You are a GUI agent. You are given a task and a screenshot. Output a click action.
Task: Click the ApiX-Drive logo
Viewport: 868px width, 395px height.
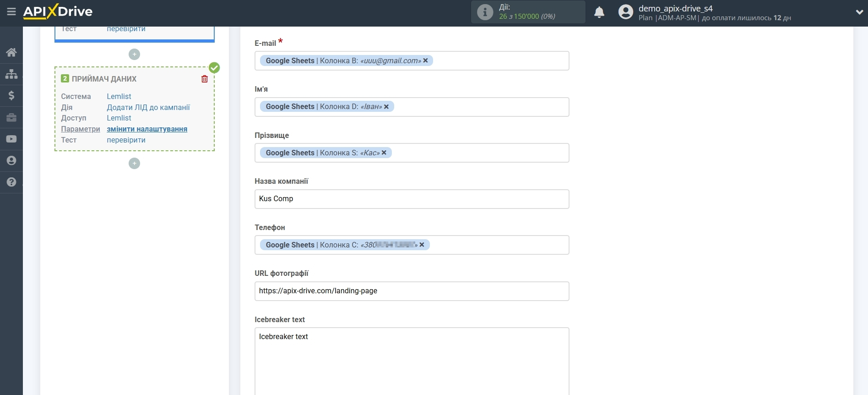point(58,11)
